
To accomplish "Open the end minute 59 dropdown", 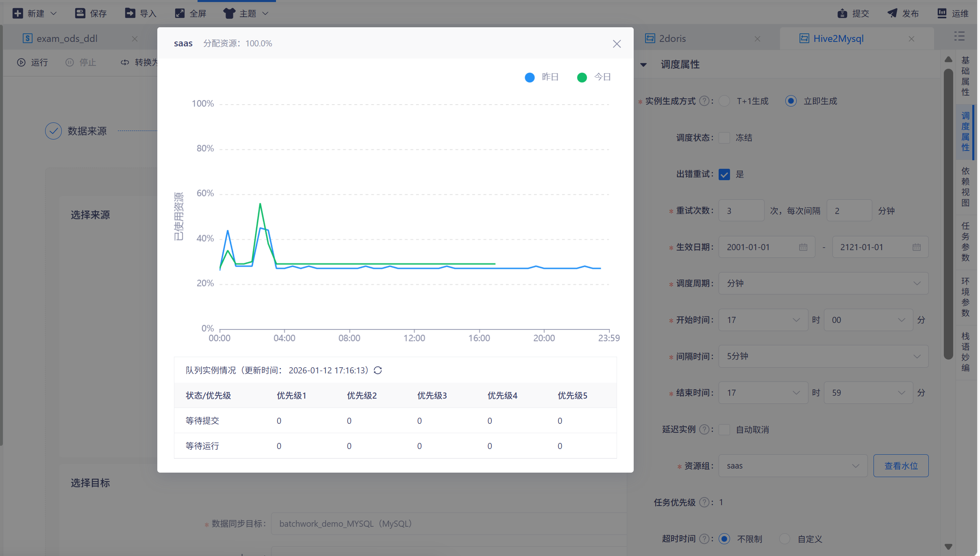I will pyautogui.click(x=869, y=393).
